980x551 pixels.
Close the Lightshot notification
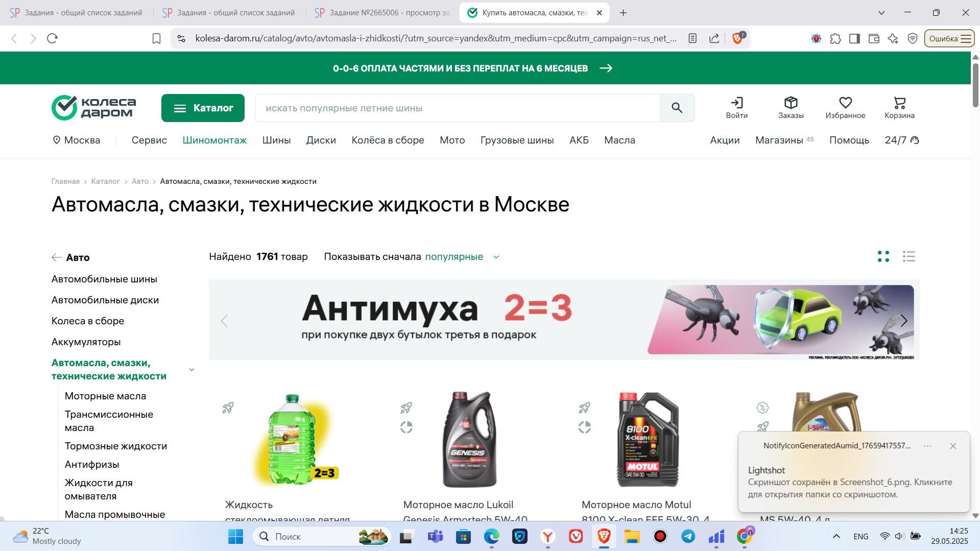pos(952,446)
